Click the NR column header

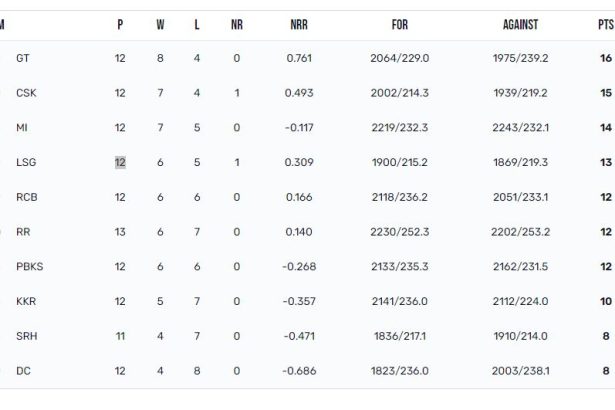(237, 25)
